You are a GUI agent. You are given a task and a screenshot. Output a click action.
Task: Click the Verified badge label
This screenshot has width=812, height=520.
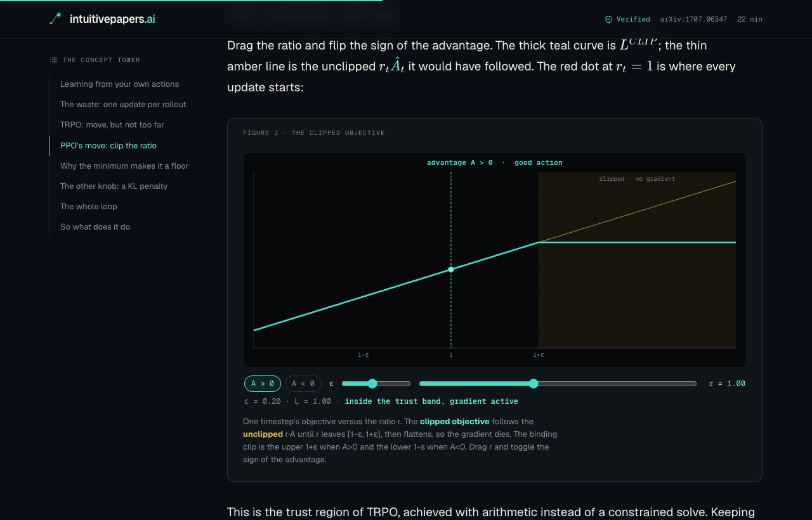pos(633,20)
